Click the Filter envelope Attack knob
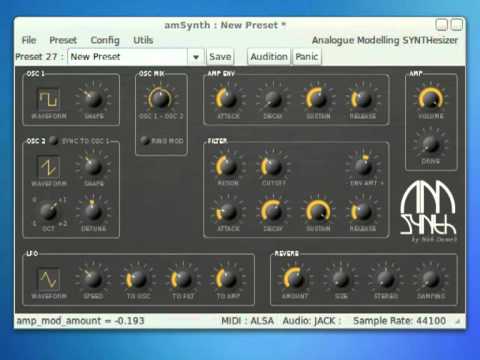Viewport: 480px width, 360px height. click(228, 211)
